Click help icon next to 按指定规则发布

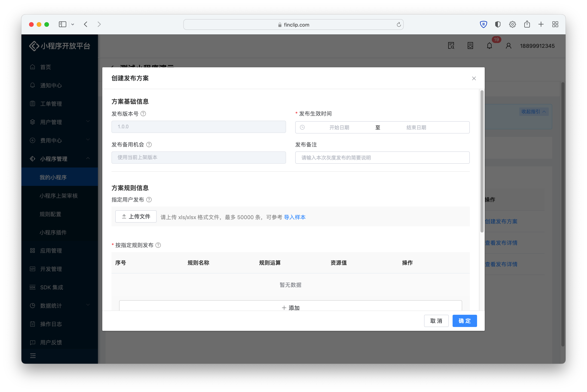click(x=158, y=245)
